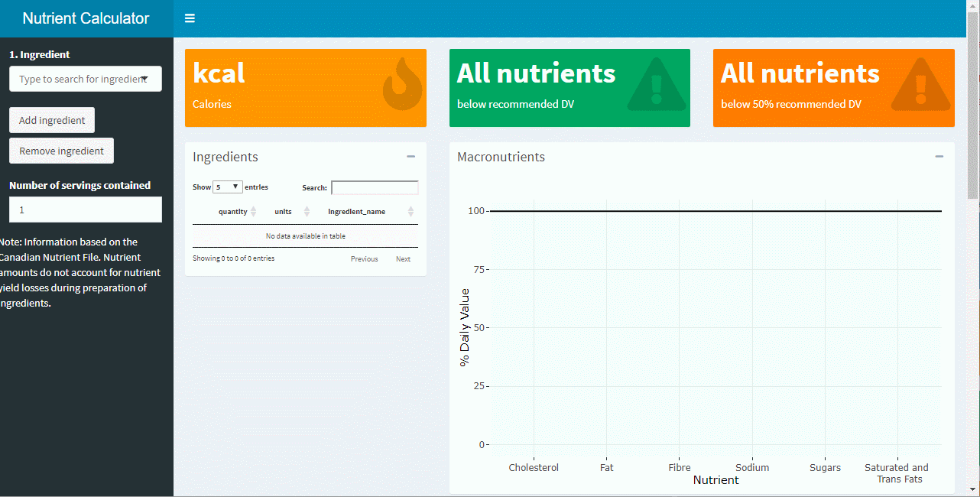Click 'No data available in table' message

[x=305, y=236]
